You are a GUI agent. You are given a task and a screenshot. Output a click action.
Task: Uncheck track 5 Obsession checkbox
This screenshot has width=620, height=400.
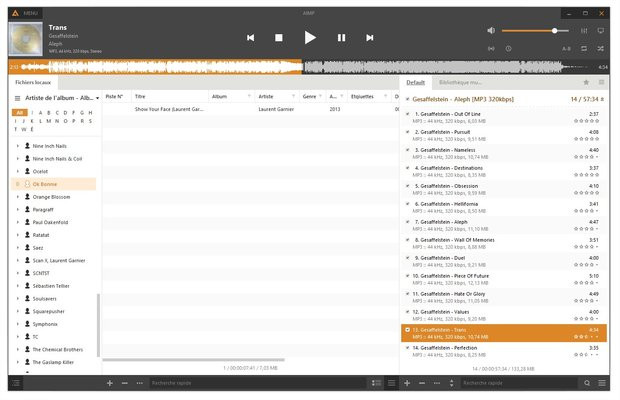(x=408, y=186)
